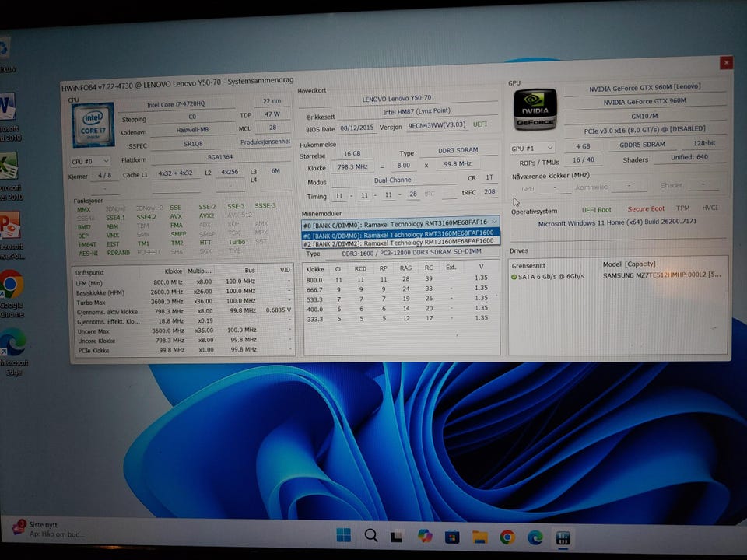Click the Grensesnitt column header in Drives
The width and height of the screenshot is (747, 560).
point(528,266)
